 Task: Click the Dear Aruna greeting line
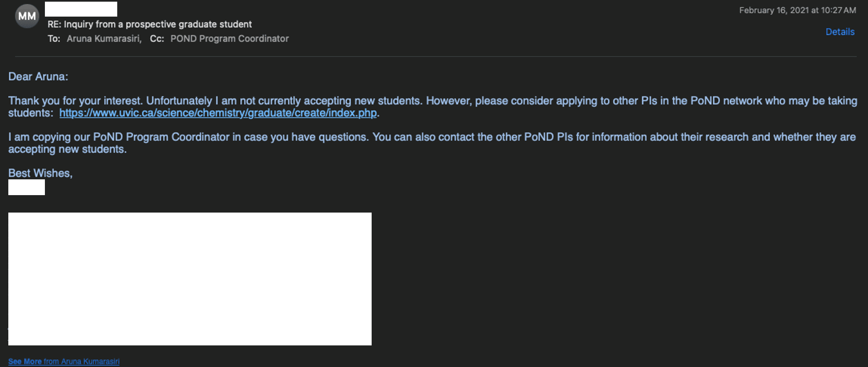point(38,77)
